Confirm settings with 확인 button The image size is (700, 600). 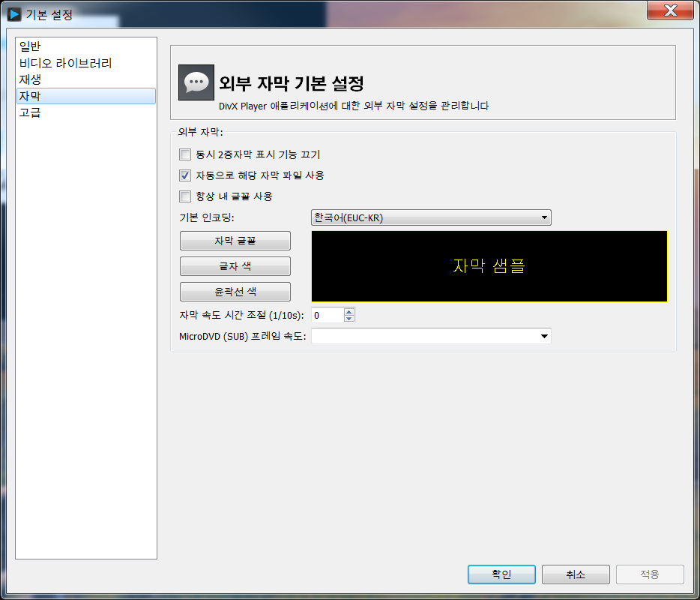coord(501,574)
